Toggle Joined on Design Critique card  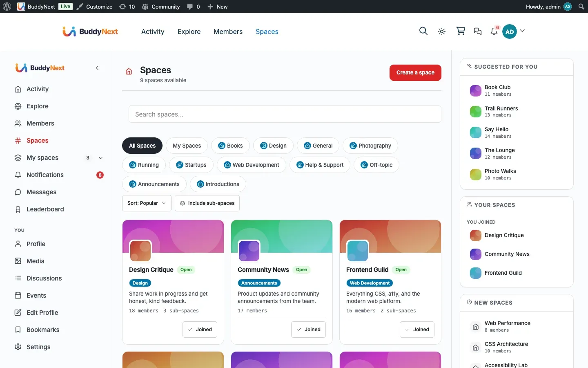click(x=200, y=330)
